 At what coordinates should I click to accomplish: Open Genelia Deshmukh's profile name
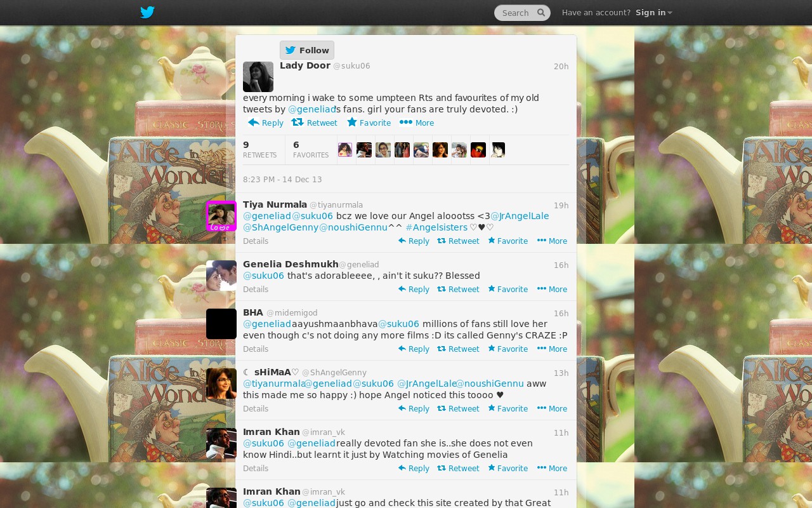[x=291, y=264]
